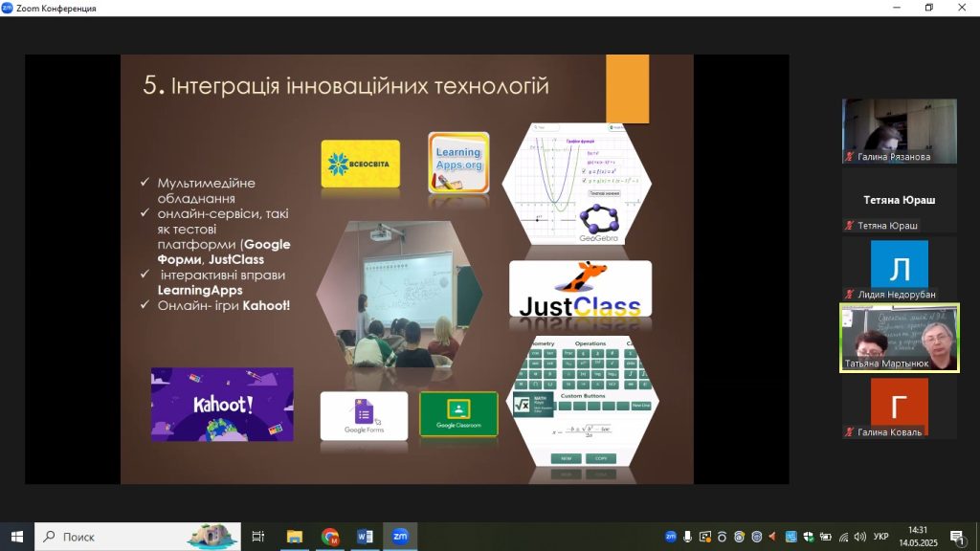Screen dimensions: 980x551
Task: Click muted mic icon next to Тетяна Юраш
Action: click(850, 226)
